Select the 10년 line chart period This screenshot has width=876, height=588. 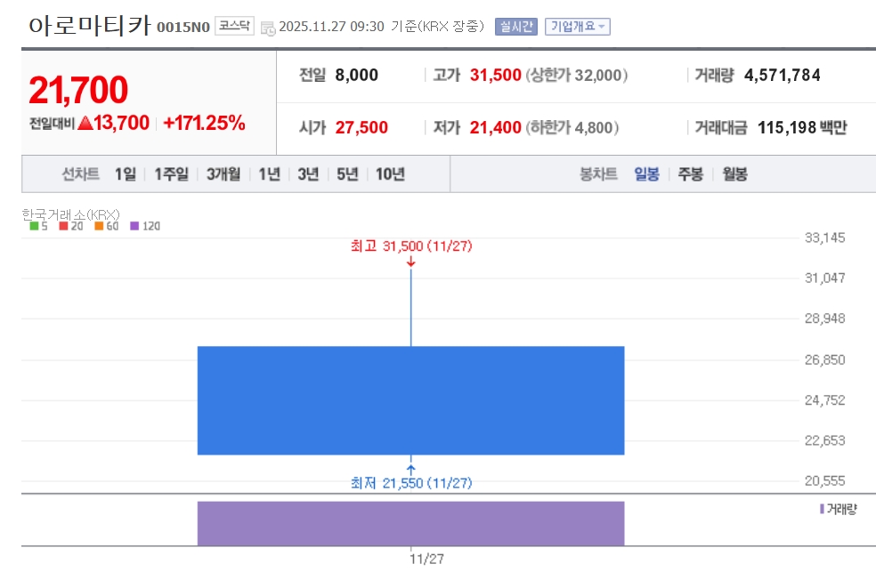coord(390,174)
